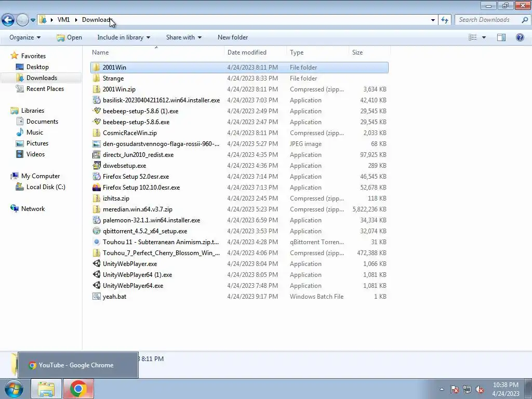Select beebeep-setup-5.8.6 (1).exe icon
This screenshot has width=532, height=399.
(96, 111)
